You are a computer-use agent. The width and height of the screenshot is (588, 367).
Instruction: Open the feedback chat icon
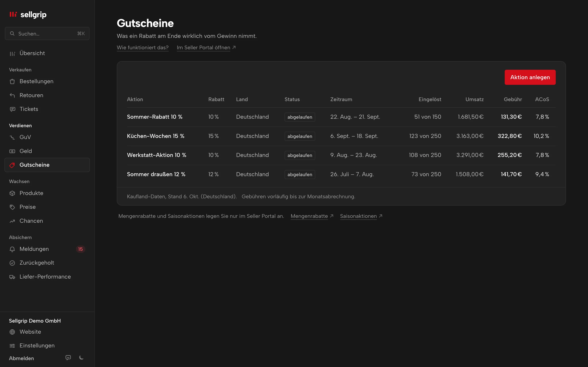68,358
